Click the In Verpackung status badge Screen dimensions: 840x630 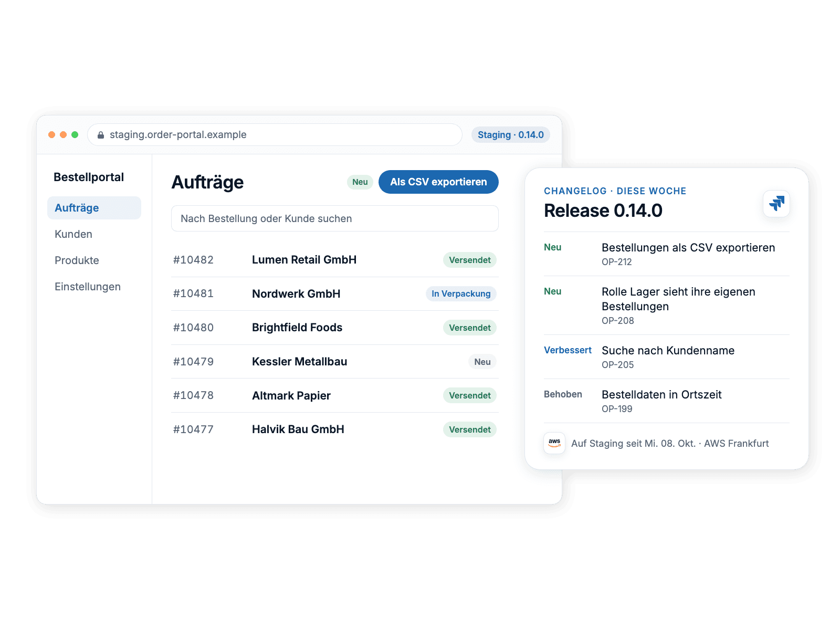click(x=461, y=294)
